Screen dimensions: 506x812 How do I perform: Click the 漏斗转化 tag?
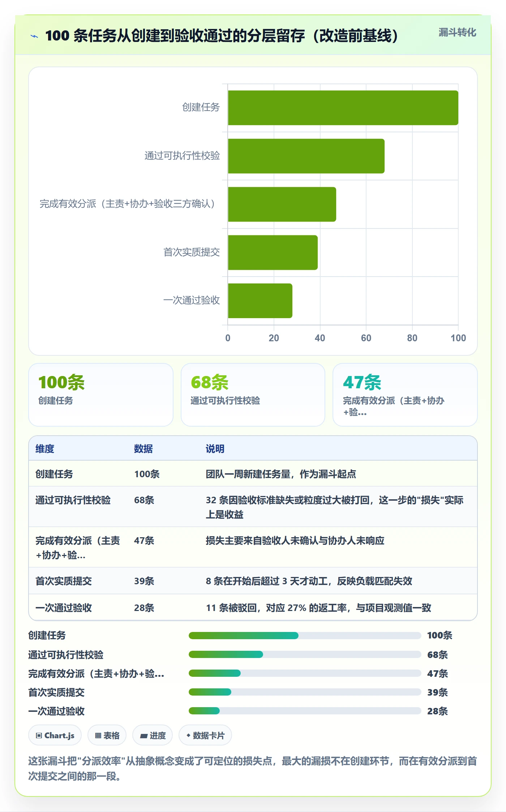pyautogui.click(x=457, y=33)
